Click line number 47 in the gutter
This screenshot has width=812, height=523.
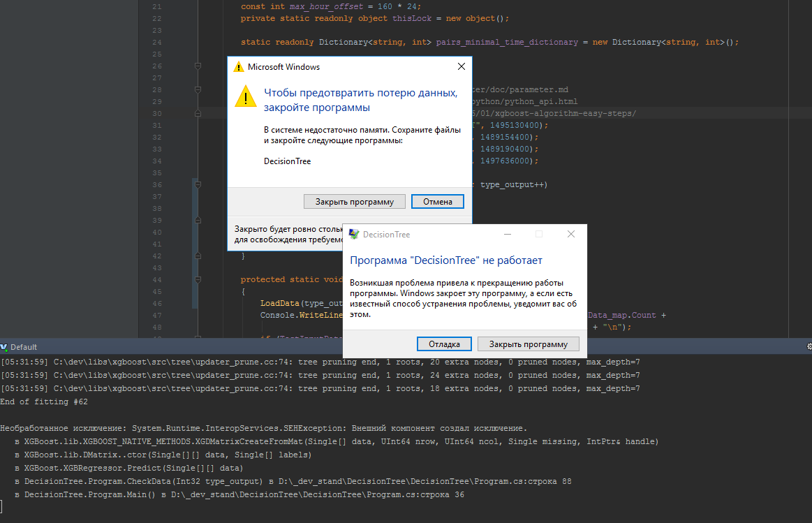coord(157,316)
